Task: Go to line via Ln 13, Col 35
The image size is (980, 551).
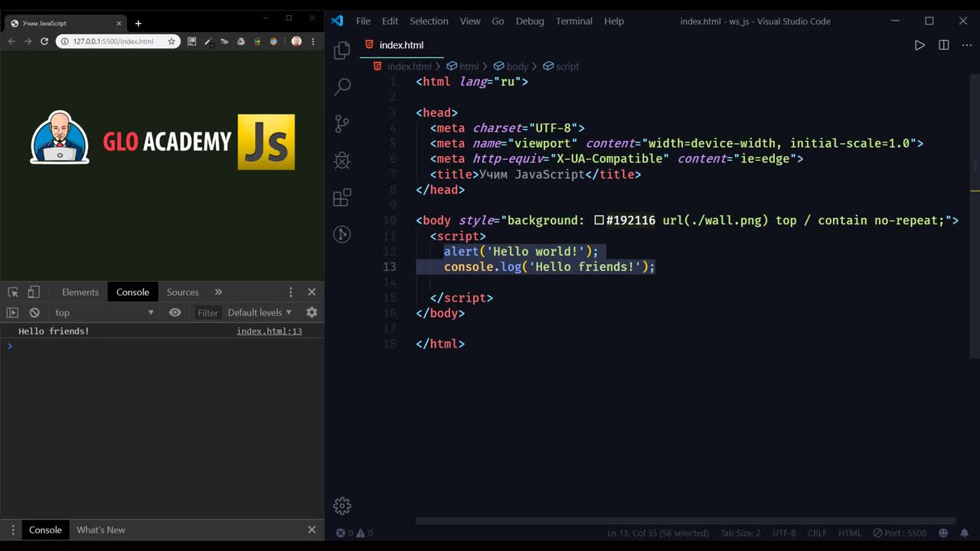Action: coord(658,533)
